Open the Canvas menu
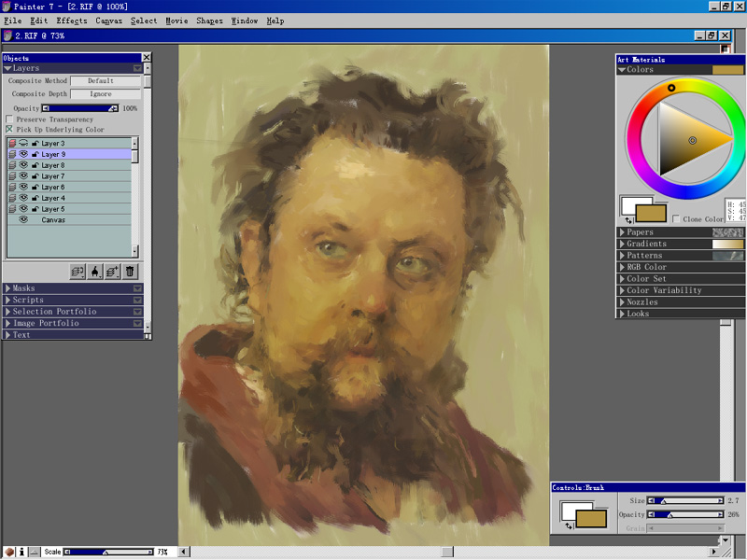The height and width of the screenshot is (560, 747). [109, 21]
